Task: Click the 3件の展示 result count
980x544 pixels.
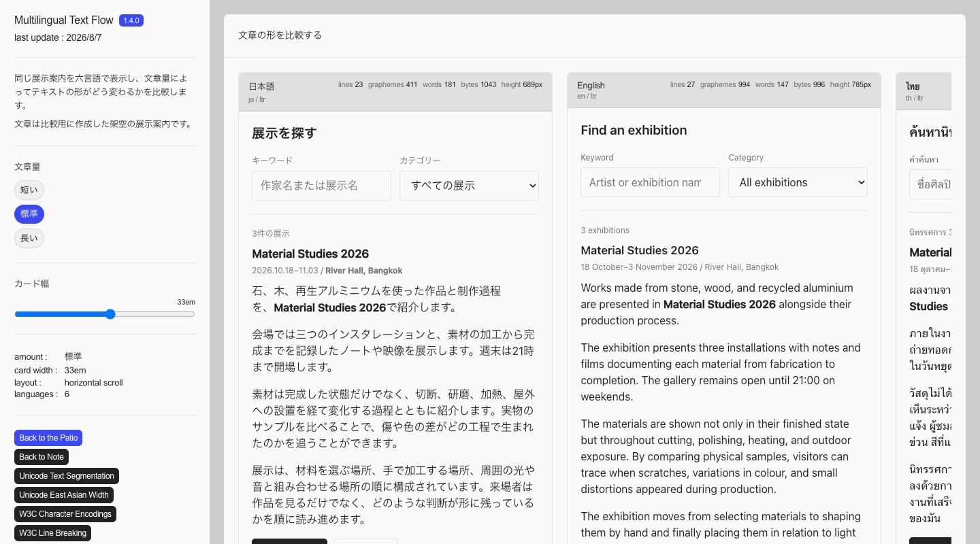Action: [x=271, y=233]
